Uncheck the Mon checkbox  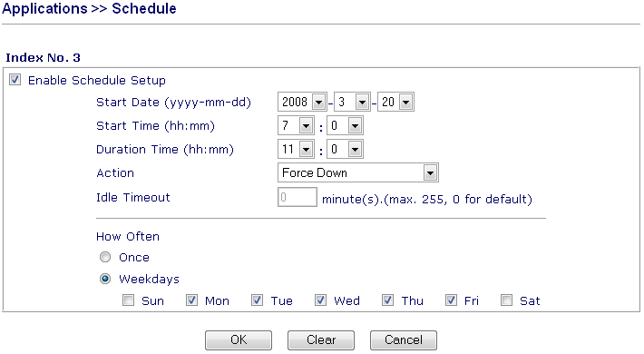191,300
